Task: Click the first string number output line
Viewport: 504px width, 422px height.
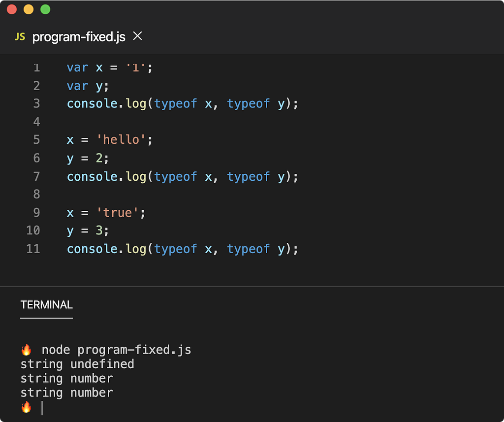Action: (66, 379)
